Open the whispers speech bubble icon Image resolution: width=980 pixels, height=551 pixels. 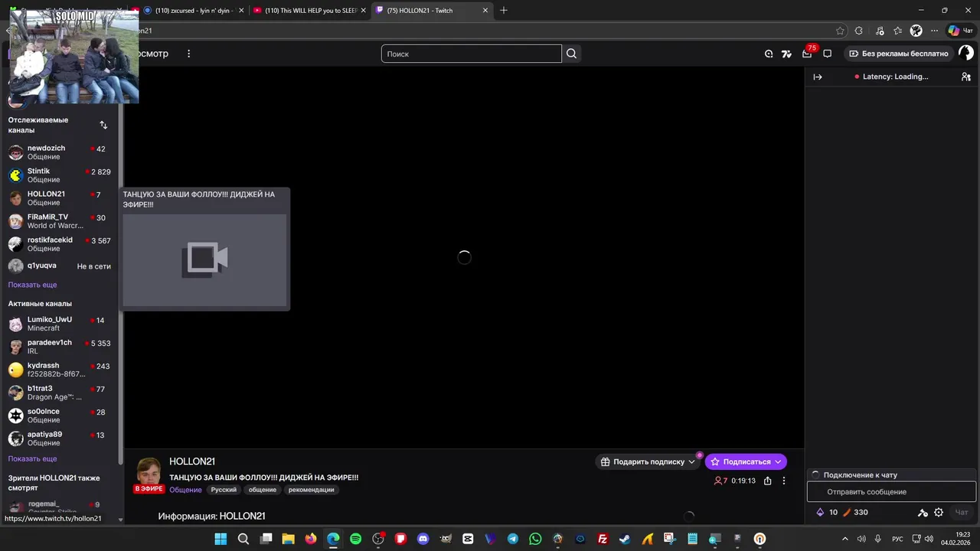tap(828, 54)
